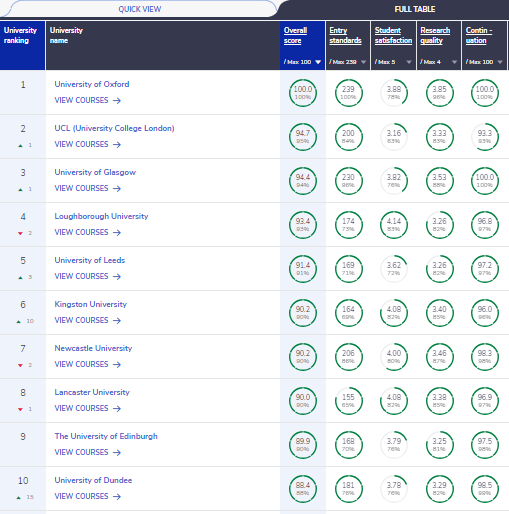Click rank number 1 for Oxford

tap(23, 85)
